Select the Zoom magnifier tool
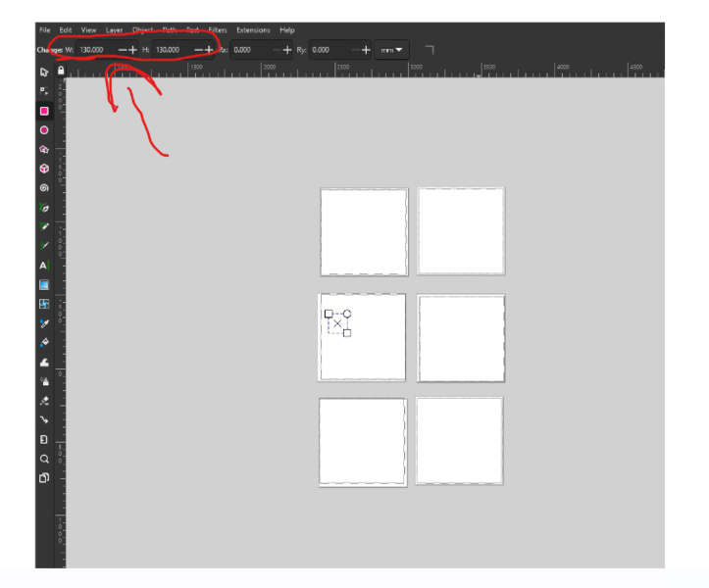This screenshot has height=588, width=709. [x=44, y=459]
